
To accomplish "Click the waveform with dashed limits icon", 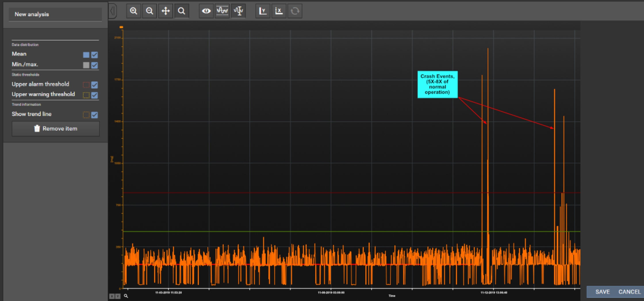I will [x=222, y=11].
